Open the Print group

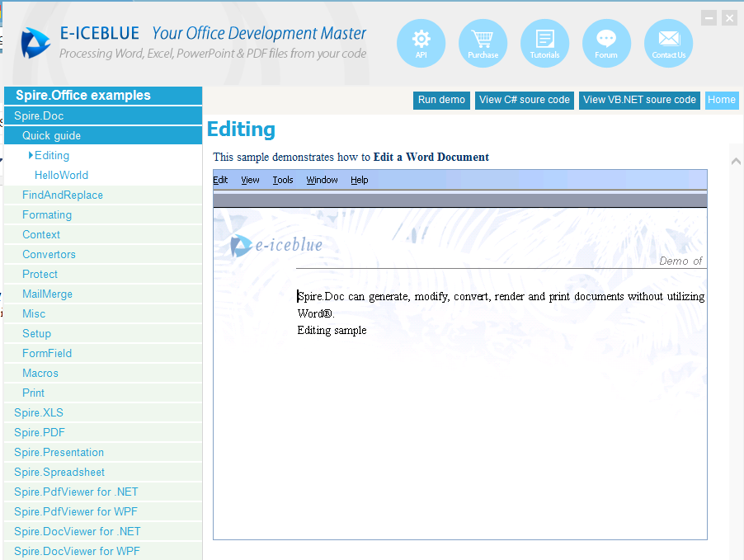point(103,393)
